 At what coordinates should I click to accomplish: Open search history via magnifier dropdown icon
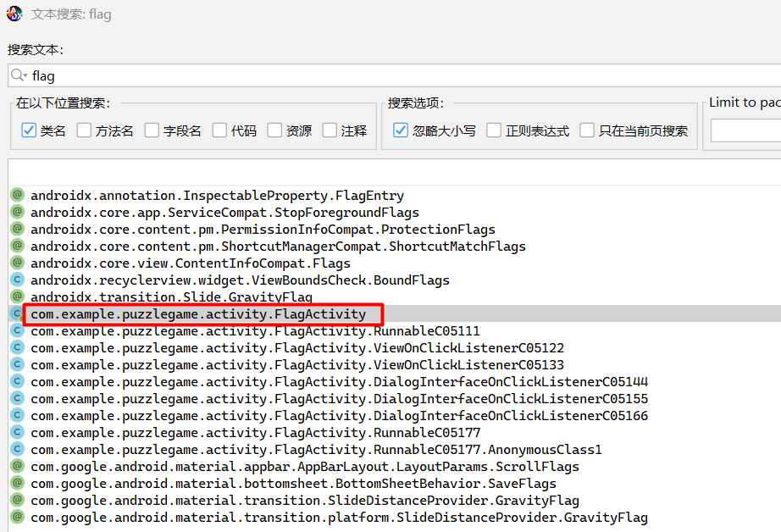coord(19,75)
